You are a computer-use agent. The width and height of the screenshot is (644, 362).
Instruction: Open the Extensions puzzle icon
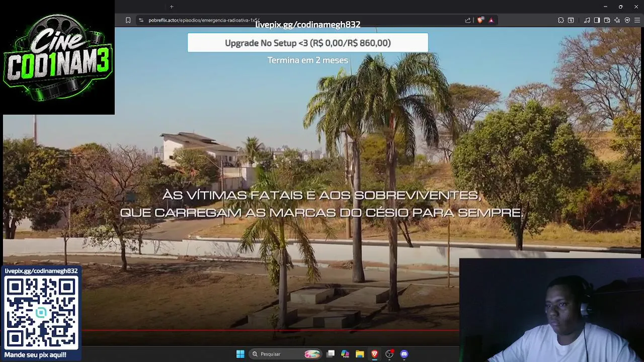(x=560, y=20)
